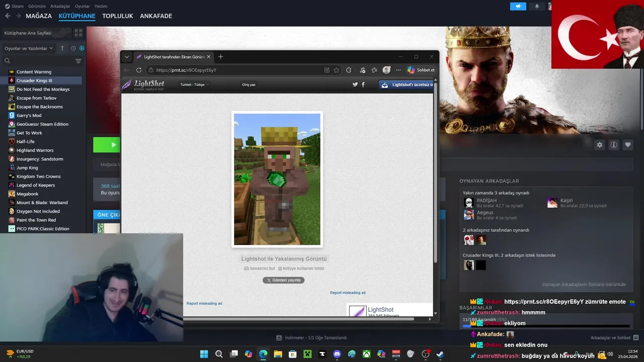Toggle the recent activity clock filter
Viewport: 644px width, 362px height.
point(73,48)
